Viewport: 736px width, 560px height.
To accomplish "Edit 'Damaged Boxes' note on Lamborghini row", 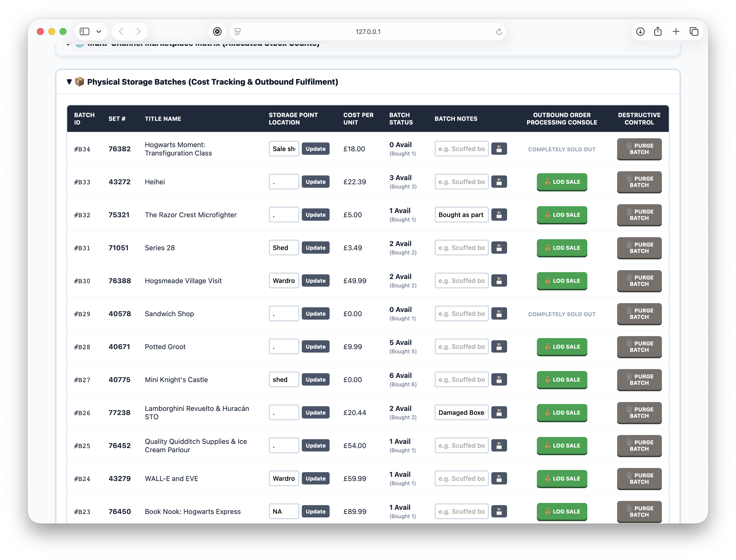I will [x=462, y=413].
